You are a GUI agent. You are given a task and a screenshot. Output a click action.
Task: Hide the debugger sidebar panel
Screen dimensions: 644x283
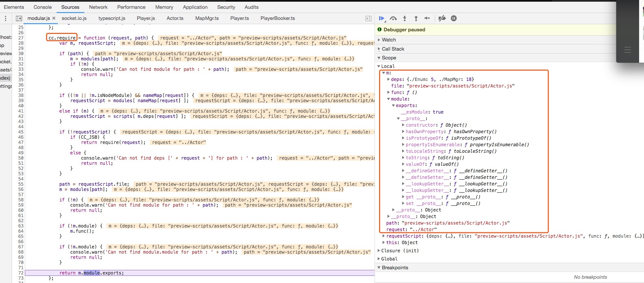pyautogui.click(x=368, y=19)
